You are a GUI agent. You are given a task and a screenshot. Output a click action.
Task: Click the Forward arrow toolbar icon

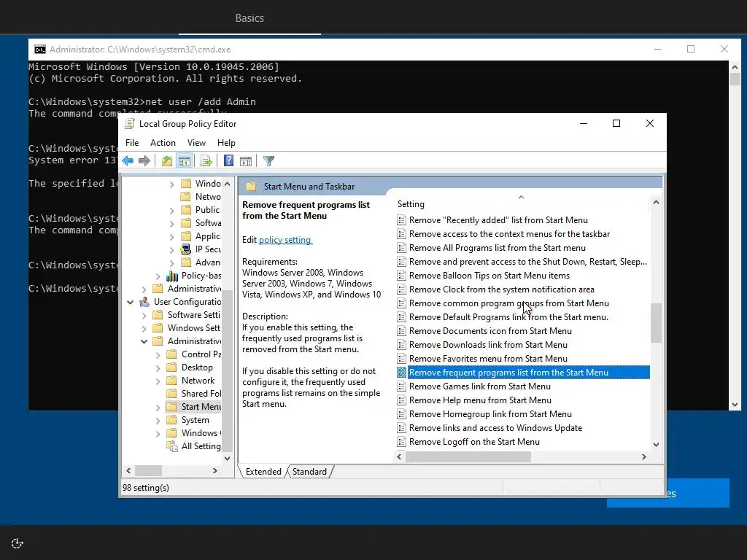click(144, 161)
